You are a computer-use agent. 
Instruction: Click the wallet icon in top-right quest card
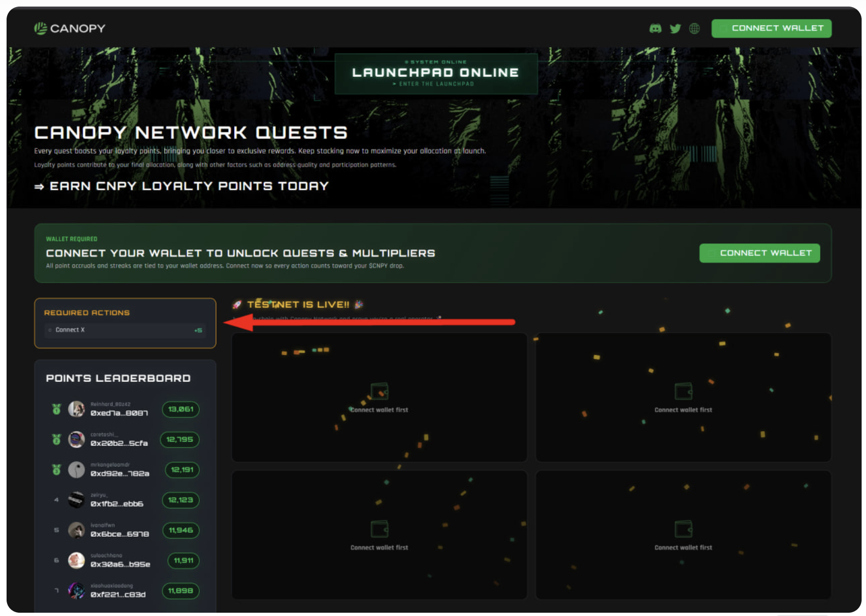pyautogui.click(x=683, y=391)
